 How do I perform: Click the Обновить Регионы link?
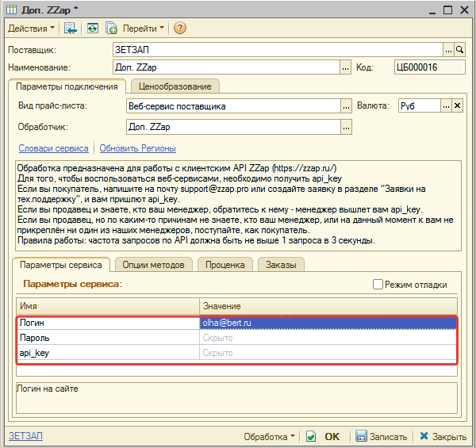[137, 148]
